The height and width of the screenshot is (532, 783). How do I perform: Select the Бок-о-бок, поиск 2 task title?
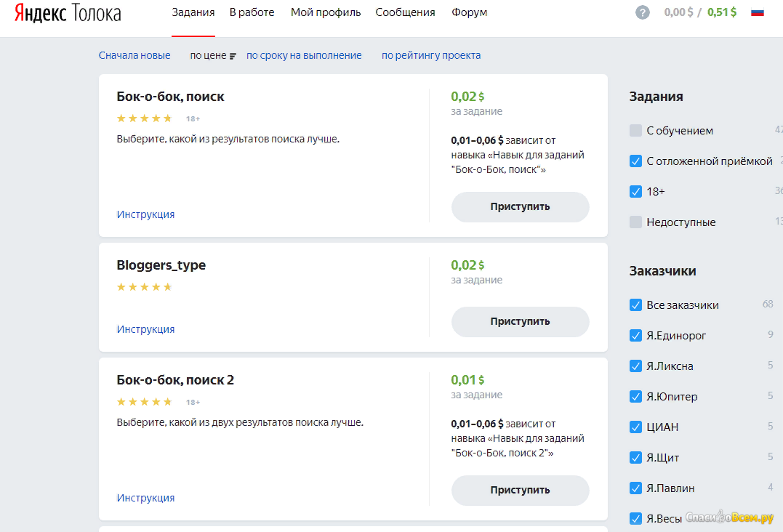(x=175, y=380)
